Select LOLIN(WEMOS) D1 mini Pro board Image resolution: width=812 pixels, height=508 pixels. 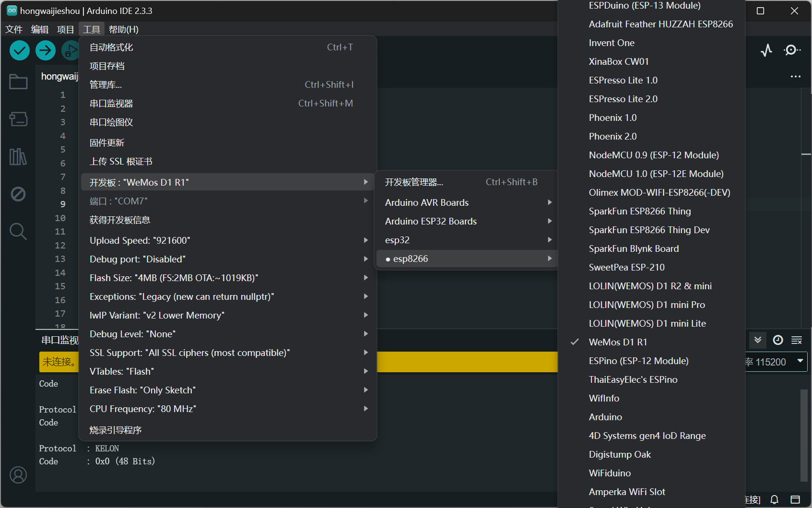[651, 305]
